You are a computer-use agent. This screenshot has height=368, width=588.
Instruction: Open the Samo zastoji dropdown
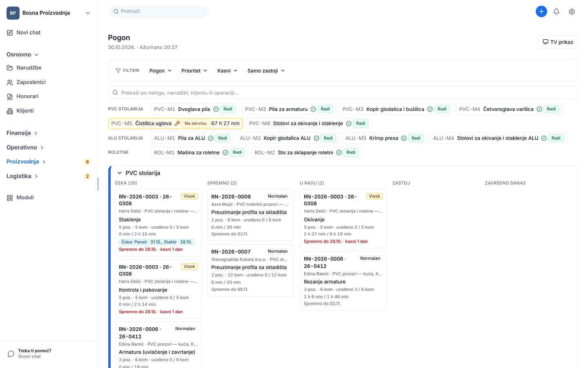click(x=266, y=71)
